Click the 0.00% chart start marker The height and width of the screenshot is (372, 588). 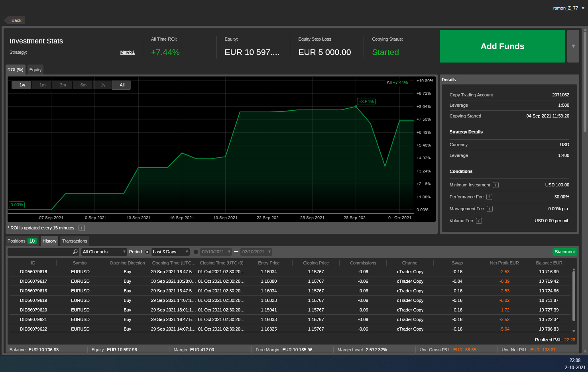pyautogui.click(x=17, y=205)
